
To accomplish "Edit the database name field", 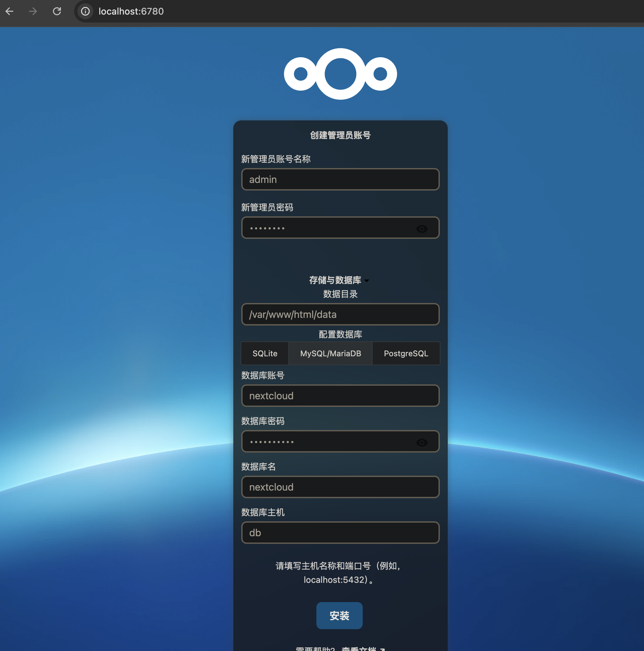I will 340,487.
